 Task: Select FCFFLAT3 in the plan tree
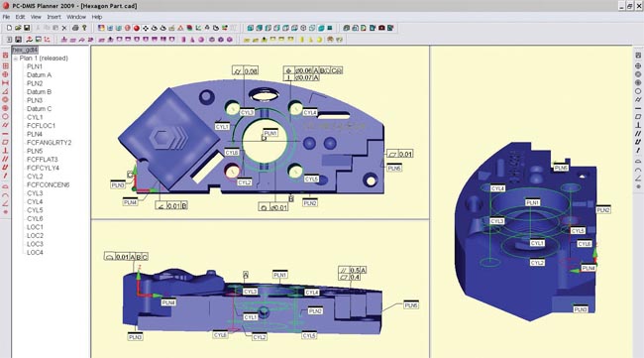click(x=43, y=160)
